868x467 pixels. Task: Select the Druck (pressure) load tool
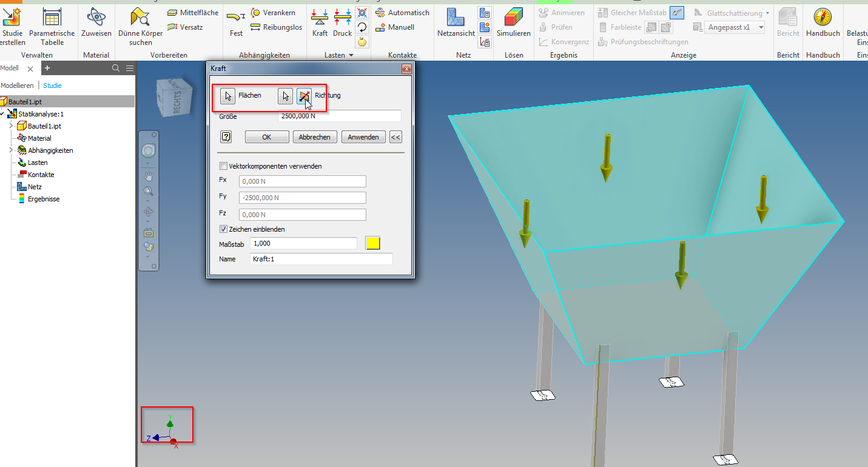pos(342,21)
